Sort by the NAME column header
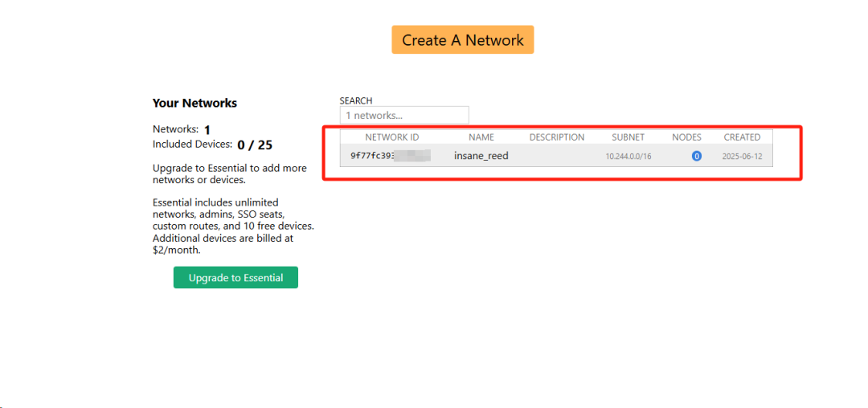Viewport: 868px width, 408px height. 481,137
